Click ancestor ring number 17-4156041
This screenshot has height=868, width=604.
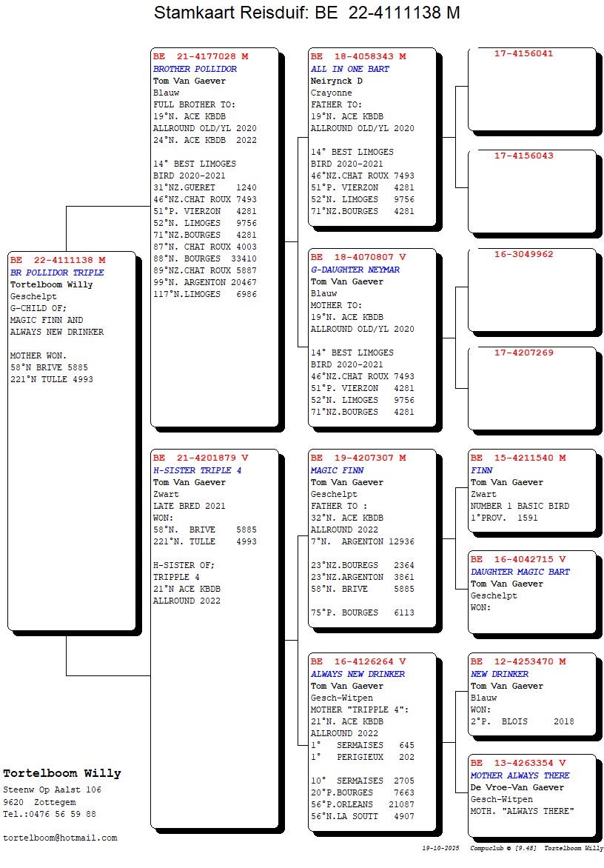(x=523, y=53)
